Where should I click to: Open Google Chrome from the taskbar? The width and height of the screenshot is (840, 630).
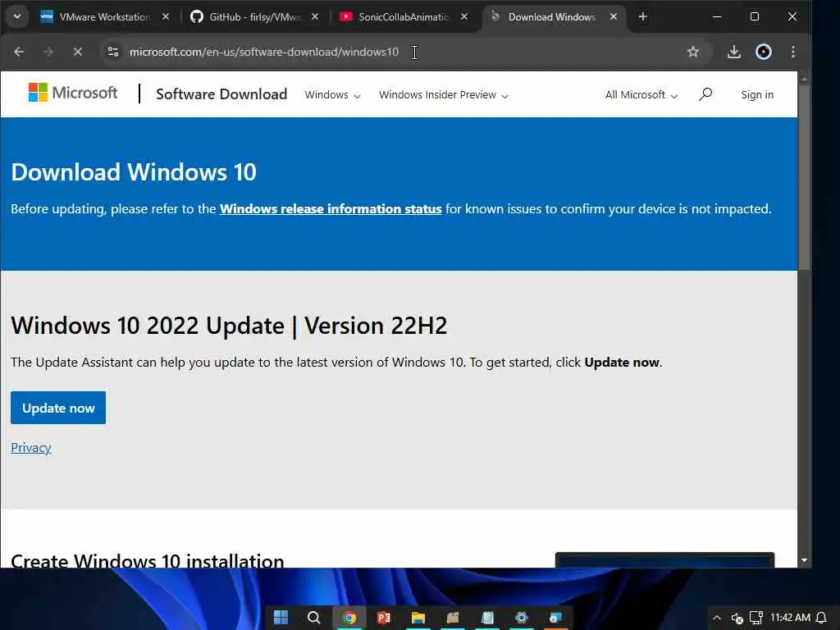[349, 617]
